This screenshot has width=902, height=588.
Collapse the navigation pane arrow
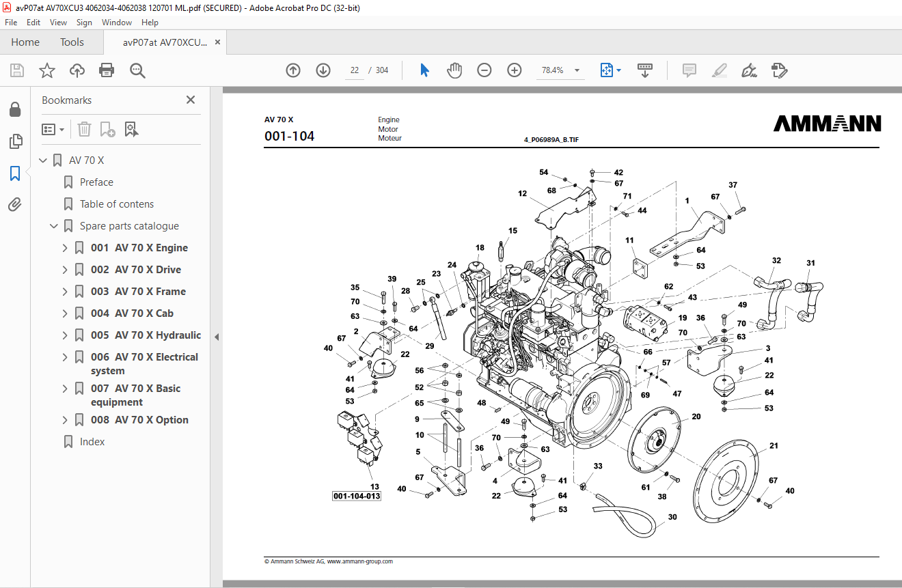[x=217, y=337]
